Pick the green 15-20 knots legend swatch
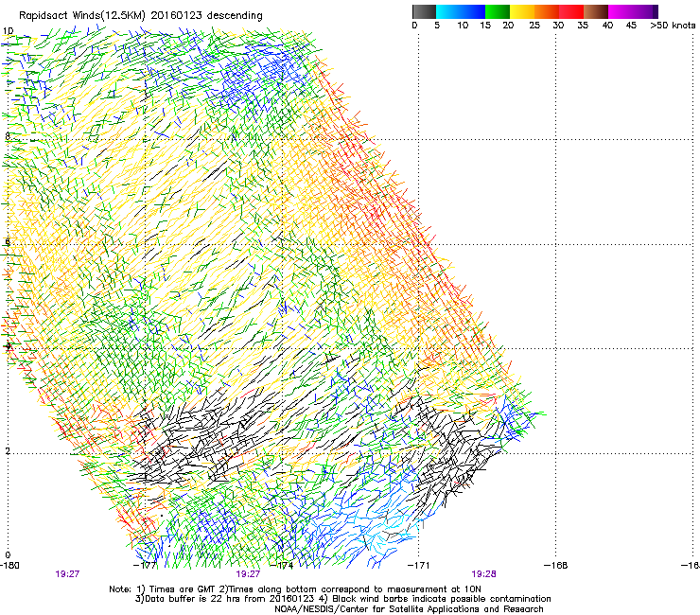 click(x=498, y=11)
